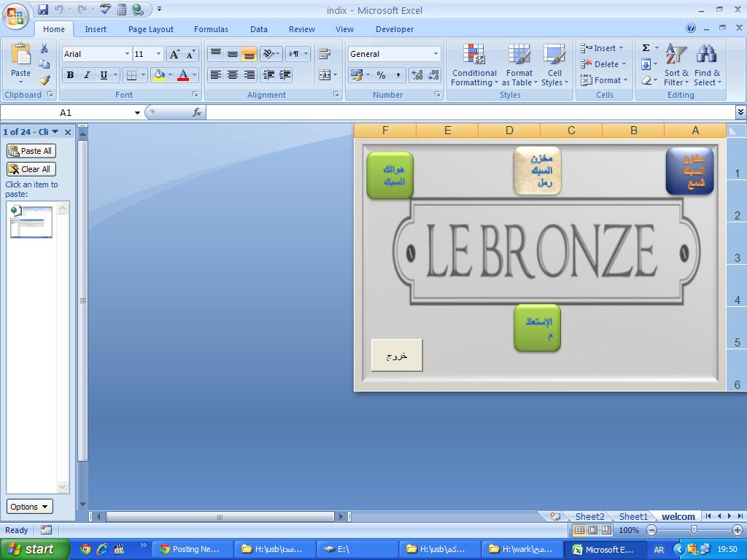Click the خروج exit button on sheet

pyautogui.click(x=397, y=355)
